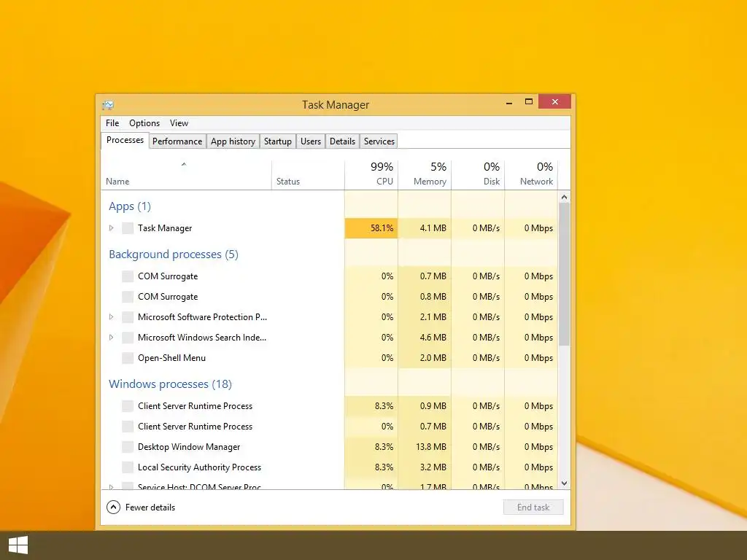Click the 0.8 MB memory cell
747x560 pixels.
425,297
